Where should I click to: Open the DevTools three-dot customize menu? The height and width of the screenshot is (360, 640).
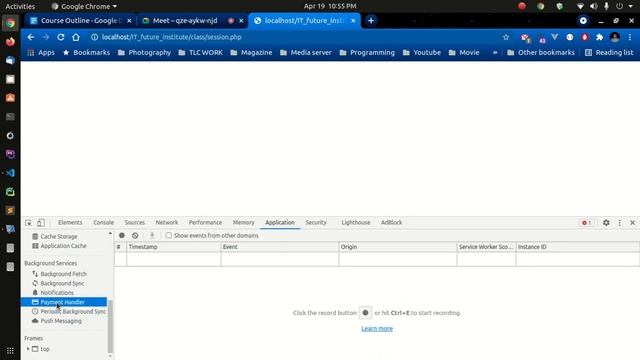click(x=620, y=223)
